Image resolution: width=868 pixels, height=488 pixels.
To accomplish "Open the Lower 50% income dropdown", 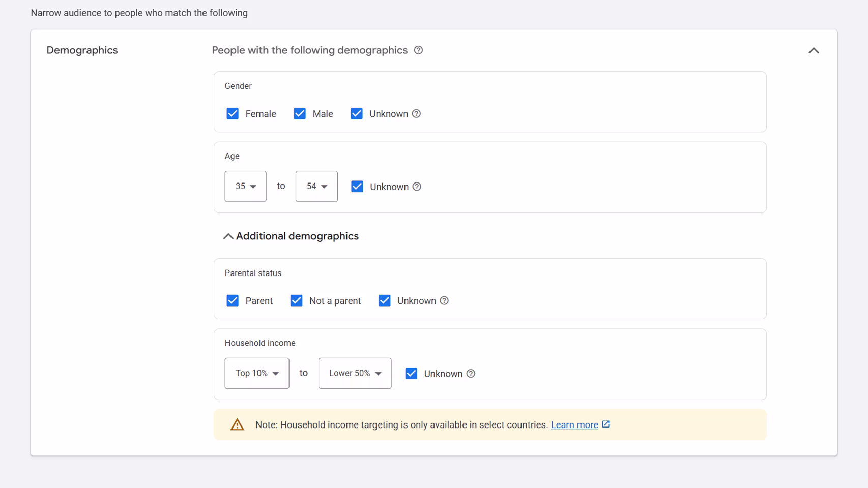I will coord(355,373).
